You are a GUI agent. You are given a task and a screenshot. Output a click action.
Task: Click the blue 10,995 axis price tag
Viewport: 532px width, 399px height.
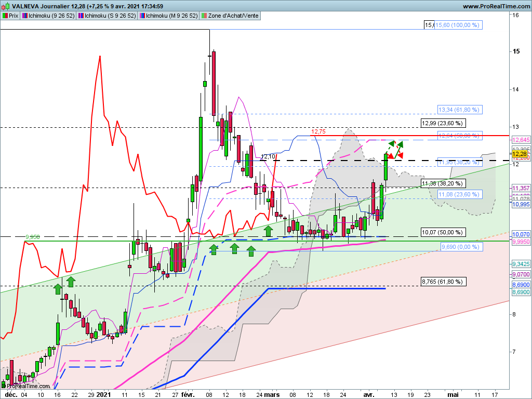tap(521, 204)
